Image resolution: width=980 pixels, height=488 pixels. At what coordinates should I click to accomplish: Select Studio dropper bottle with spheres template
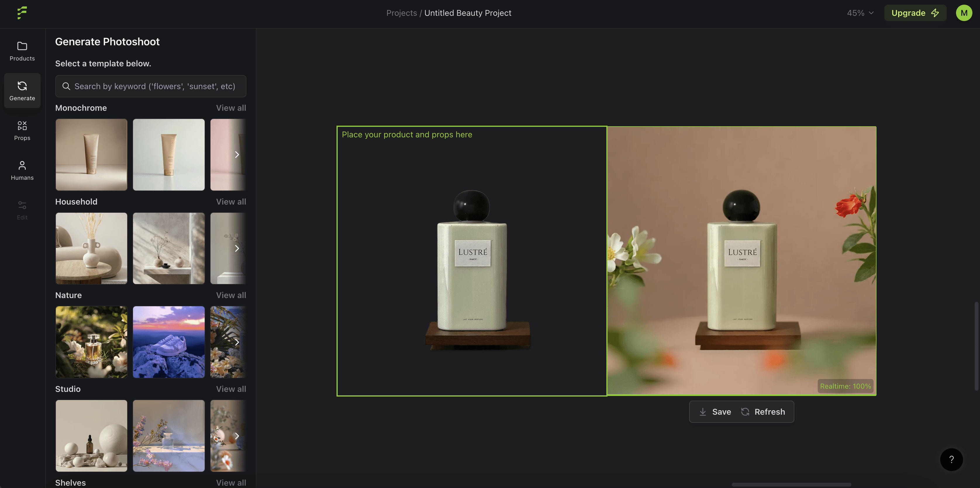click(x=91, y=436)
